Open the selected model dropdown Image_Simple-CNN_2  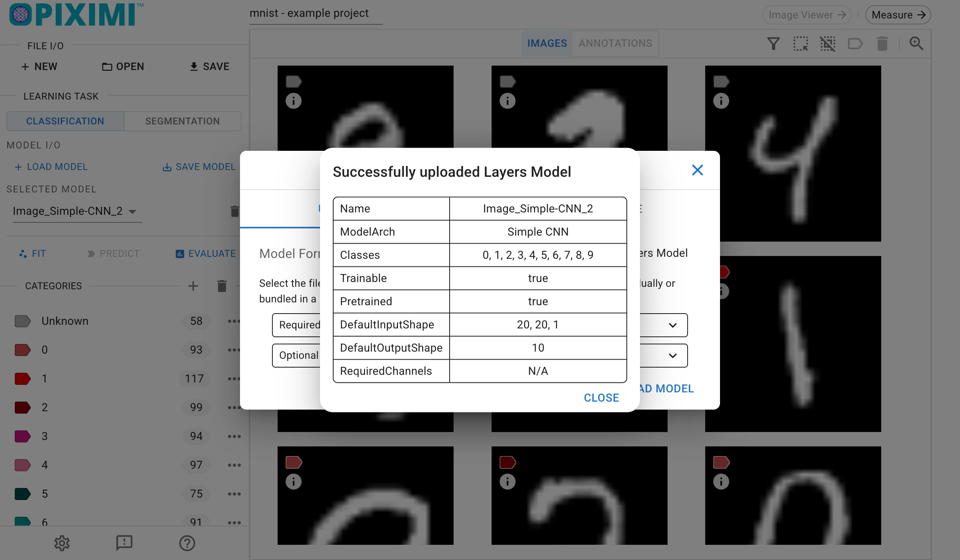[x=77, y=211]
